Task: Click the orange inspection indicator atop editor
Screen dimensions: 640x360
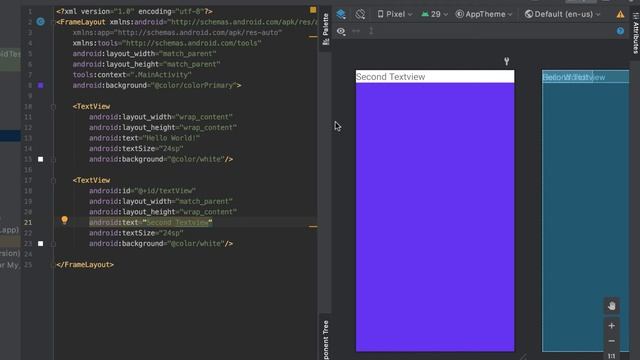Action: 313,10
